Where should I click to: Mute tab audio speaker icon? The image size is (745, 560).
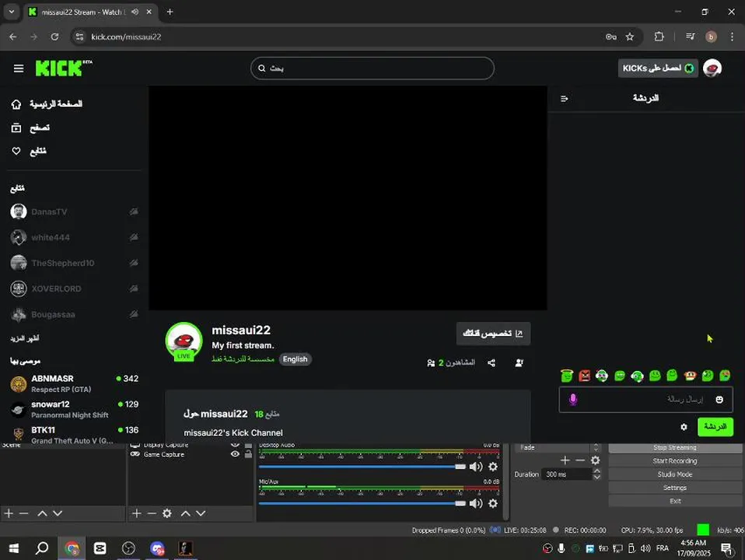pyautogui.click(x=135, y=12)
